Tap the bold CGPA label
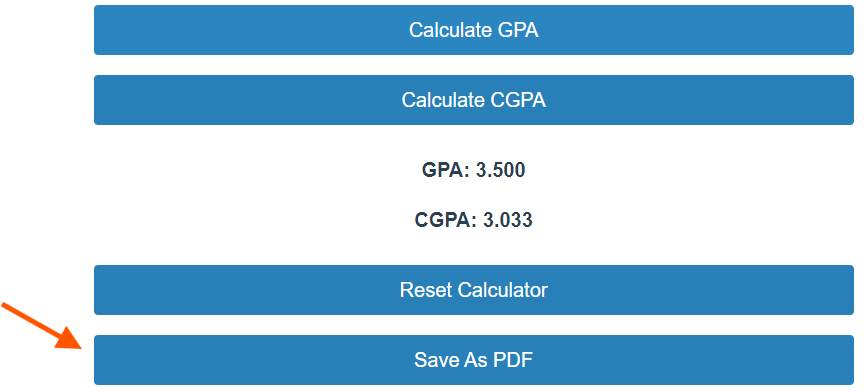 (446, 220)
